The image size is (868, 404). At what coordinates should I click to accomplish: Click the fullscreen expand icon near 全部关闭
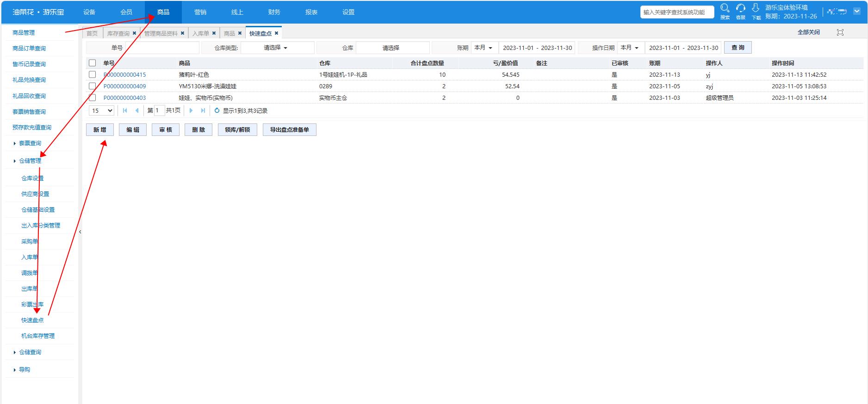(x=840, y=32)
